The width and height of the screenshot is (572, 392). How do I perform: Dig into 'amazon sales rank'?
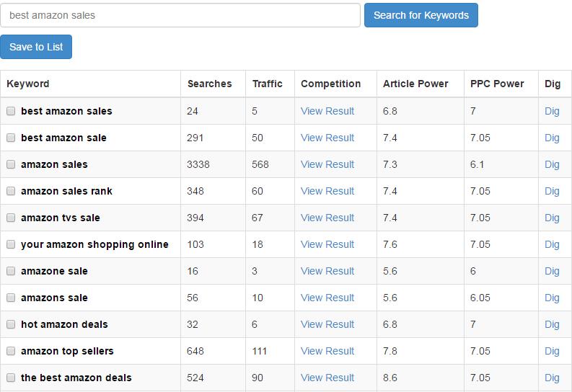tap(552, 191)
